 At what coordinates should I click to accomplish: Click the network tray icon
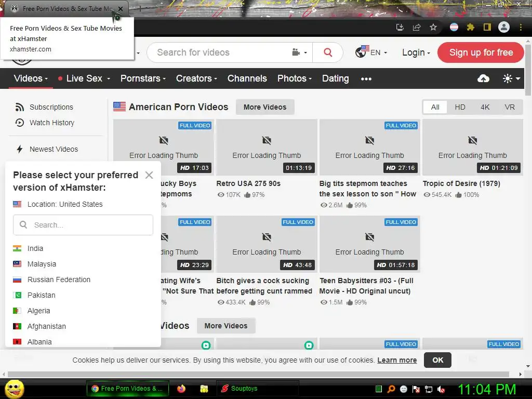coord(429,389)
